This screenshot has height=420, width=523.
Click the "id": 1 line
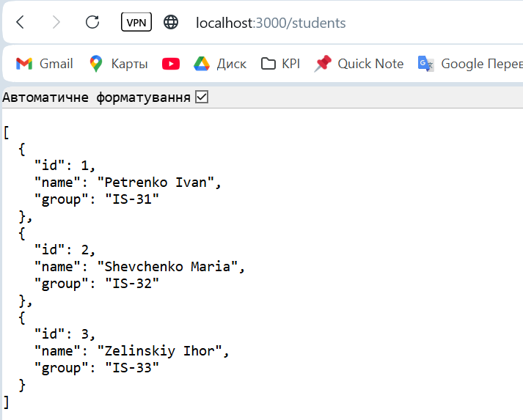65,166
